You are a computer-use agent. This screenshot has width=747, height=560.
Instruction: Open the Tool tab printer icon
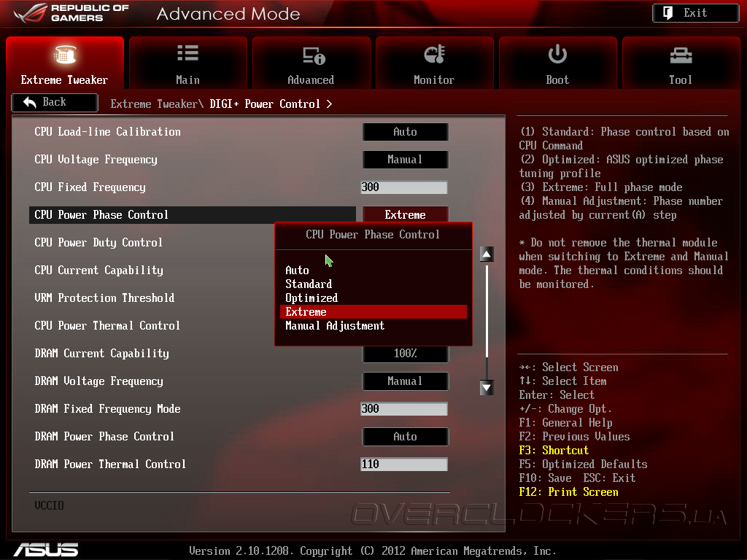[681, 55]
